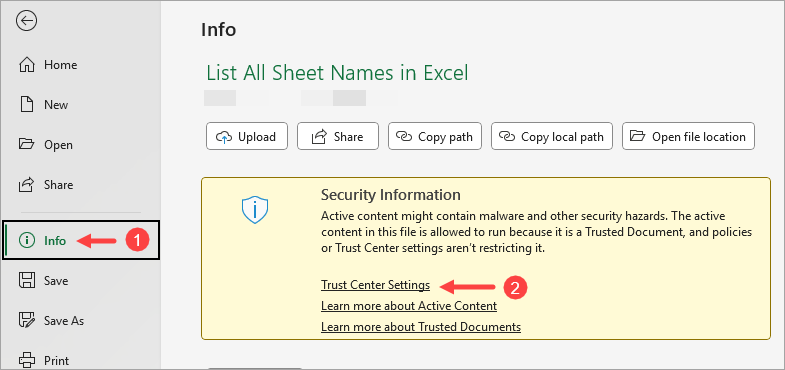The height and width of the screenshot is (370, 785).
Task: Select Share in the left sidebar
Action: click(59, 185)
